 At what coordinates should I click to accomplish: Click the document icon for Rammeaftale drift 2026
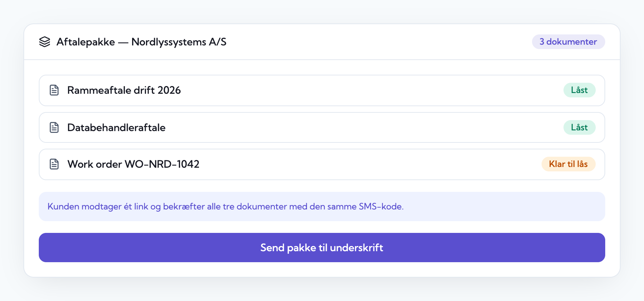pos(54,90)
